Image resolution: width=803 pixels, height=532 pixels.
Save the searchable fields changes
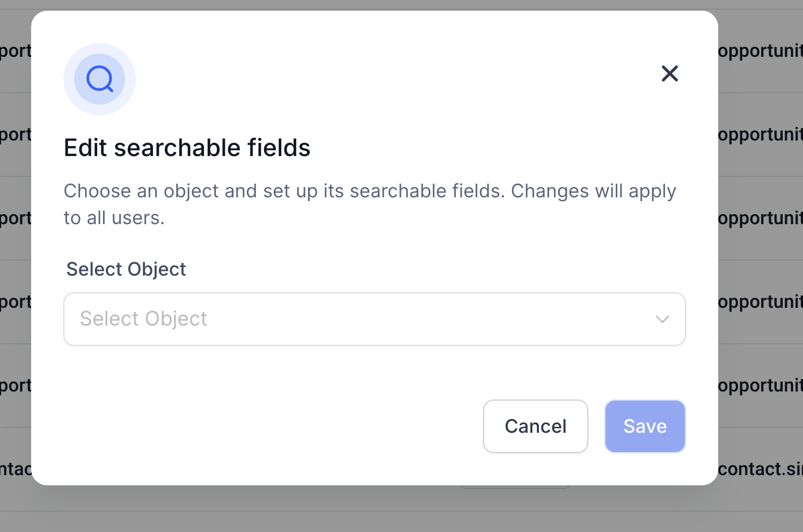[x=645, y=426]
